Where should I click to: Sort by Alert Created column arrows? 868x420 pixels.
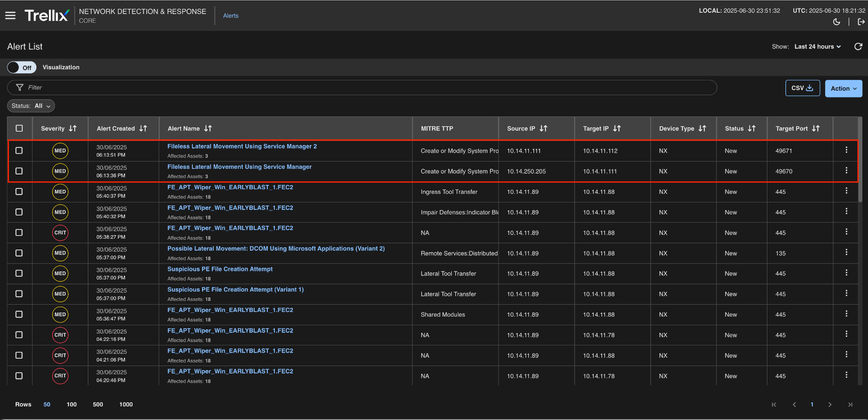[x=143, y=129]
